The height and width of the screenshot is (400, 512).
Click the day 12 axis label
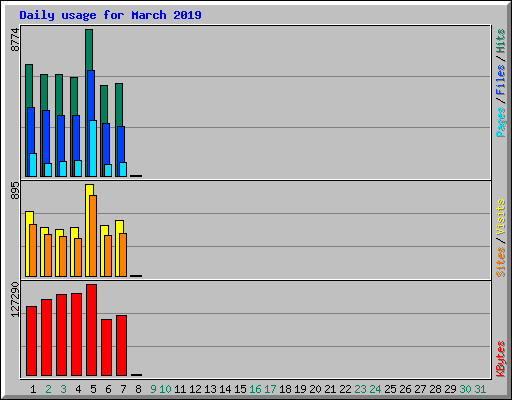point(195,389)
